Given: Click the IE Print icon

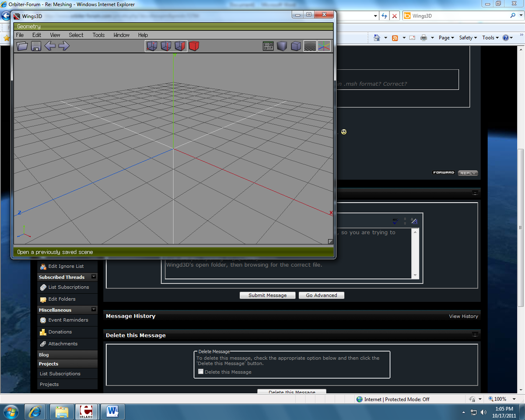Looking at the screenshot, I should 423,38.
